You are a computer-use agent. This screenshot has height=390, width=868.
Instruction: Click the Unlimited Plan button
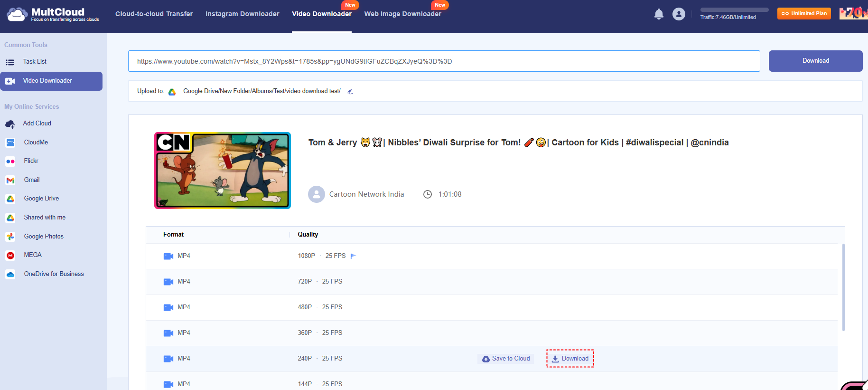click(804, 13)
